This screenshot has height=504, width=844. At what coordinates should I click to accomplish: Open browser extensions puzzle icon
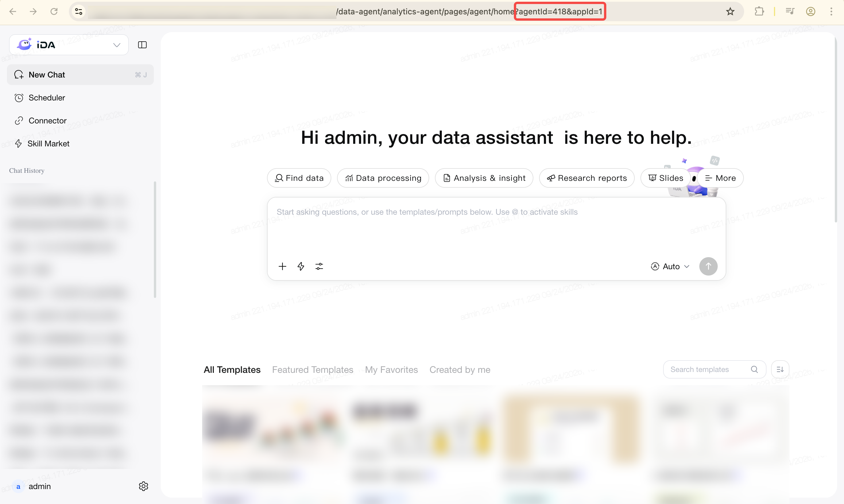coord(759,11)
